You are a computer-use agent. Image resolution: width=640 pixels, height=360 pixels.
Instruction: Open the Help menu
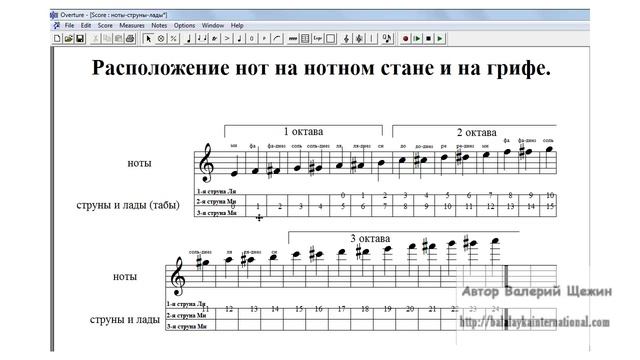(237, 25)
